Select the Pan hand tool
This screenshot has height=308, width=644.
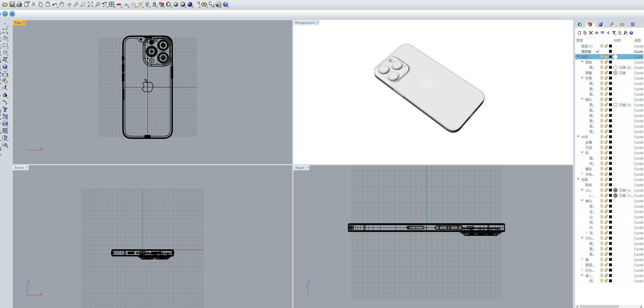coord(62,5)
